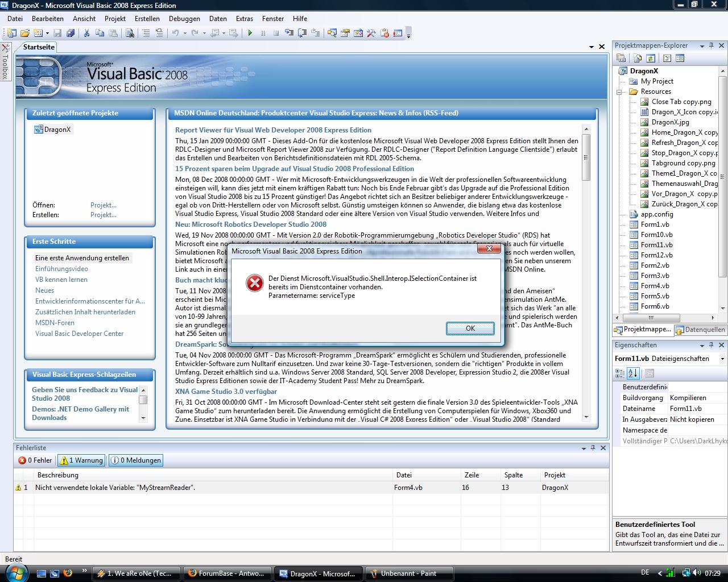Click the Projektmappen-Explorer horizontal scrollbar

click(x=664, y=318)
